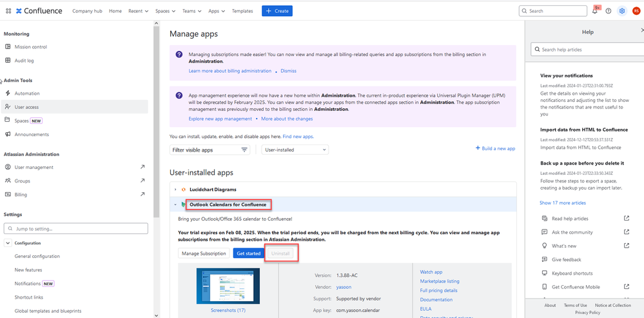The image size is (644, 318).
Task: Open the help question mark icon
Action: (x=609, y=11)
